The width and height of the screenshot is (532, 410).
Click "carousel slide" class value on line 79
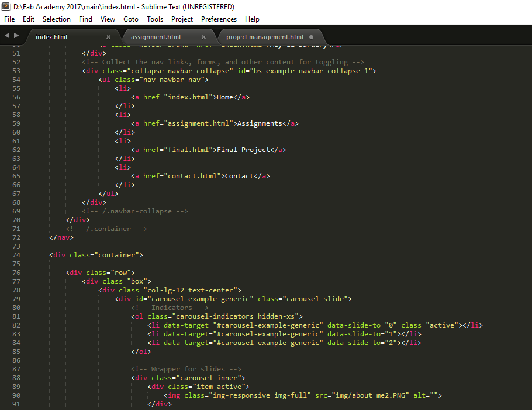[315, 299]
